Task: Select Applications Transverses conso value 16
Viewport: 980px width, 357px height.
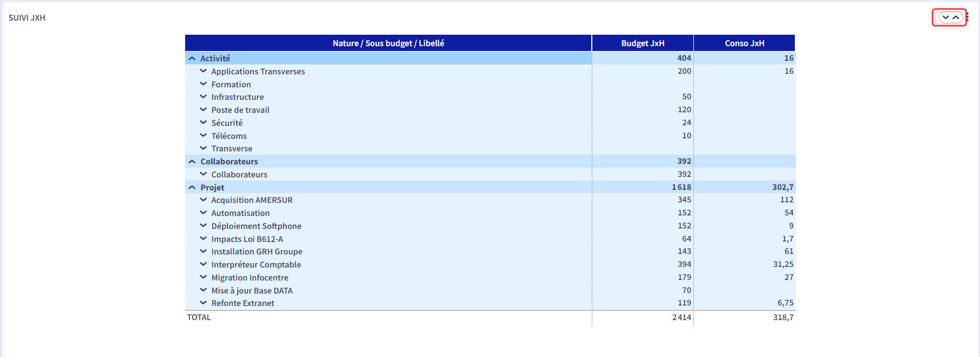Action: tap(789, 71)
